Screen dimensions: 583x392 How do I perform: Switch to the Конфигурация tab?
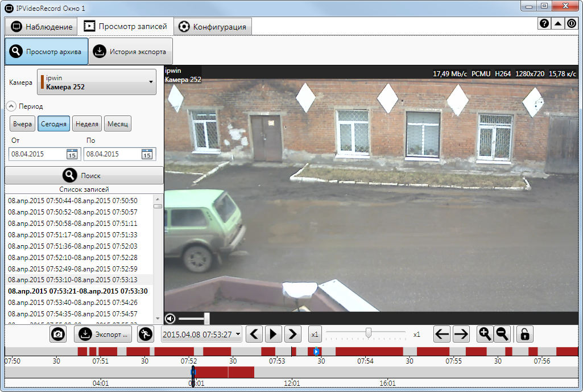point(213,27)
